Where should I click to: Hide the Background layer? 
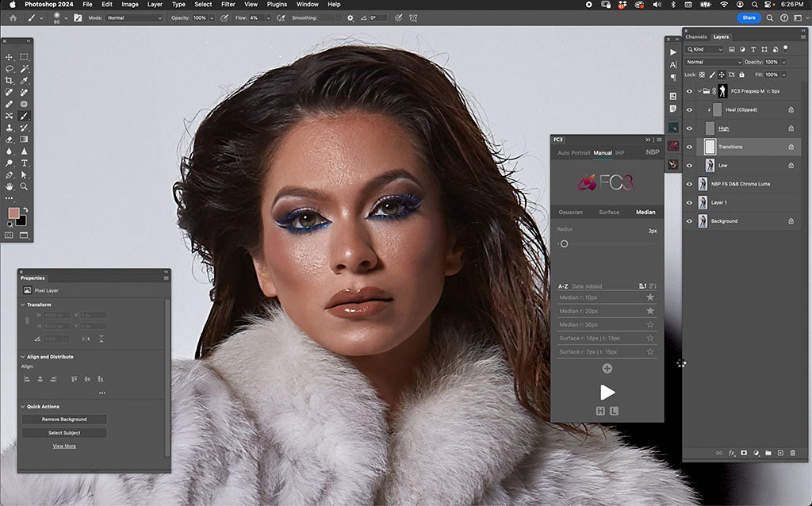689,220
